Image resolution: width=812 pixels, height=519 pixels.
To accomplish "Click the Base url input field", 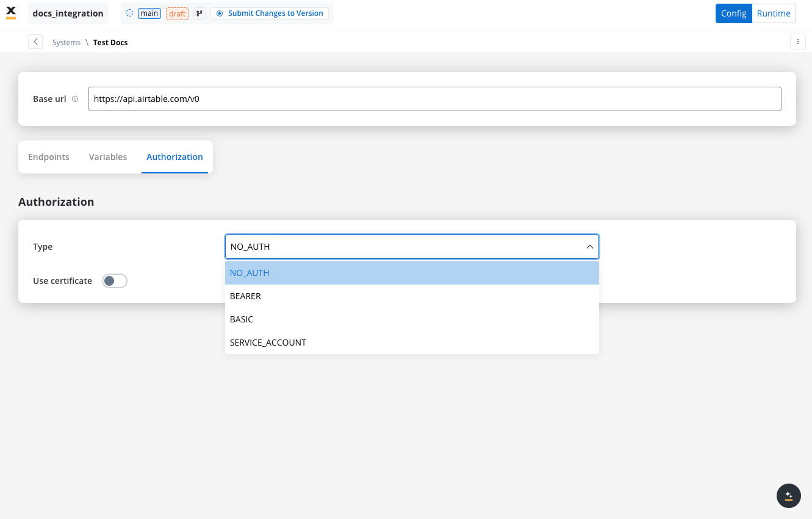I will pos(435,99).
